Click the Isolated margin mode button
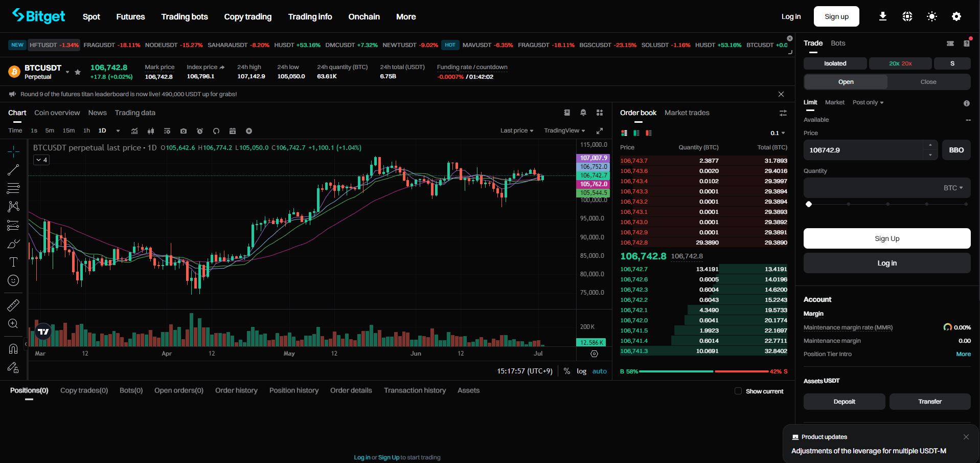This screenshot has height=463, width=980. pos(835,63)
